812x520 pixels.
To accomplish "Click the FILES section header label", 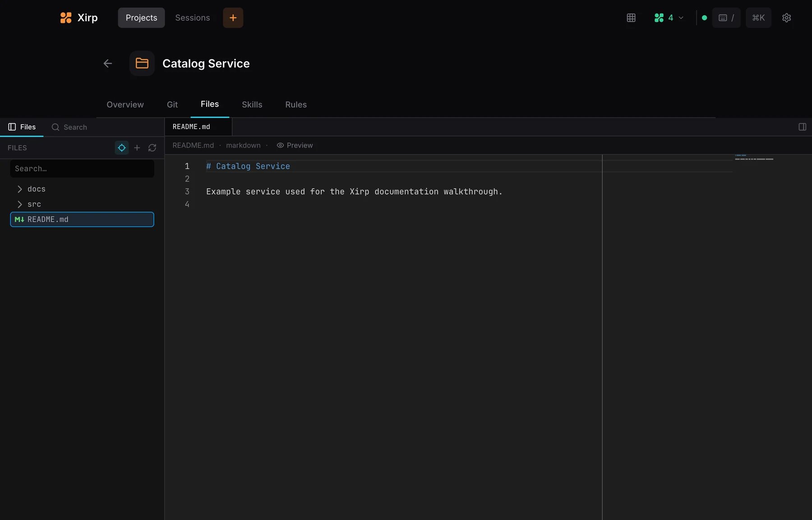I will pyautogui.click(x=17, y=148).
